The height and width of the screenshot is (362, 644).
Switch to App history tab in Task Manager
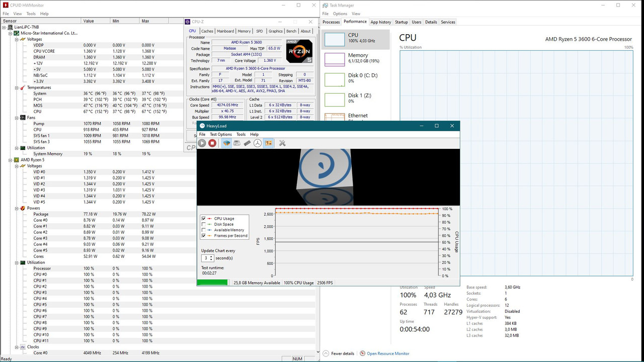(x=381, y=22)
